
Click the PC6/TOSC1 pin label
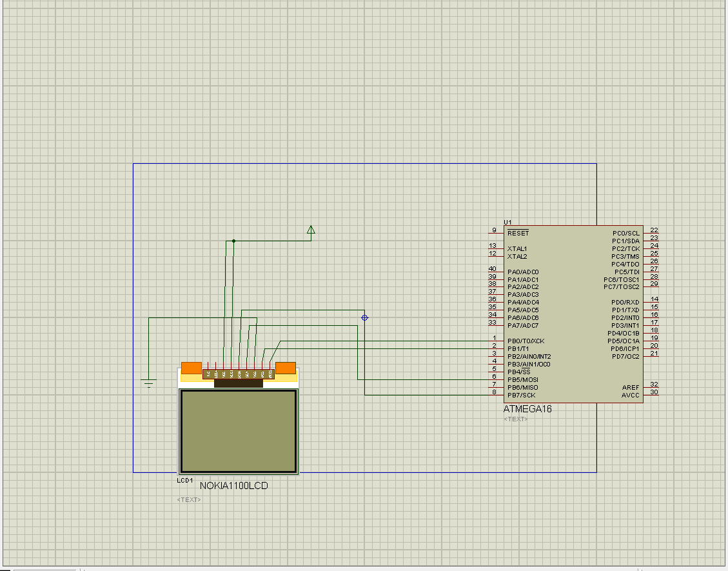coord(622,279)
